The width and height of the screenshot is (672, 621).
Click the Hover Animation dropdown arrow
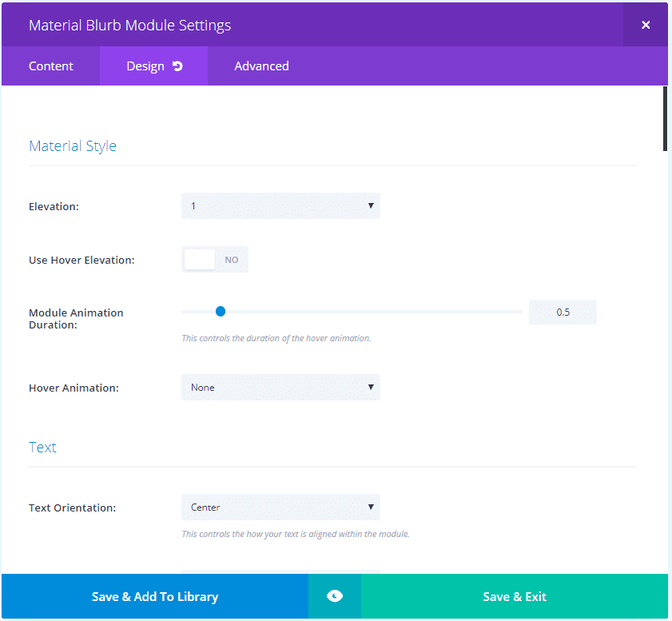point(371,388)
